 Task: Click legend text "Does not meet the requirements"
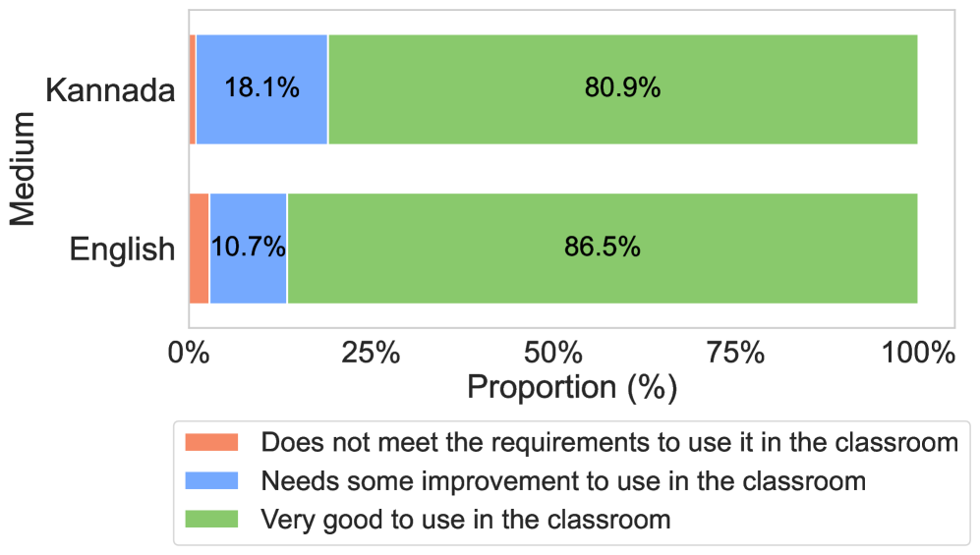click(x=608, y=443)
